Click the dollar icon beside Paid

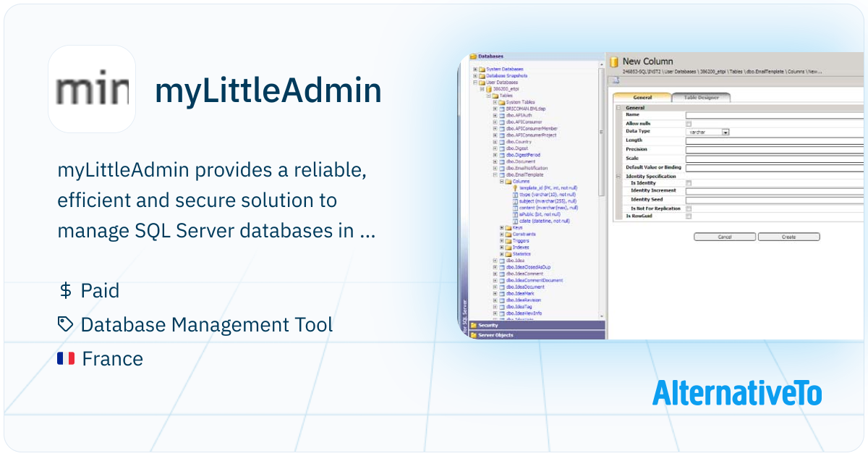pos(66,291)
